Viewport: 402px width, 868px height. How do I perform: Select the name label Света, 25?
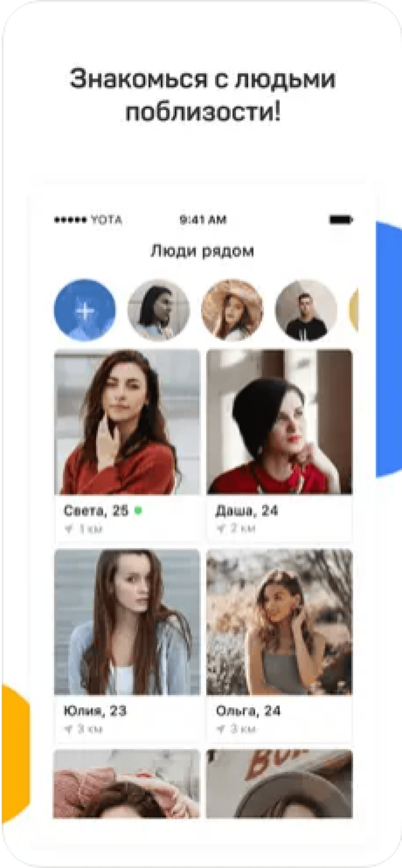pos(96,511)
